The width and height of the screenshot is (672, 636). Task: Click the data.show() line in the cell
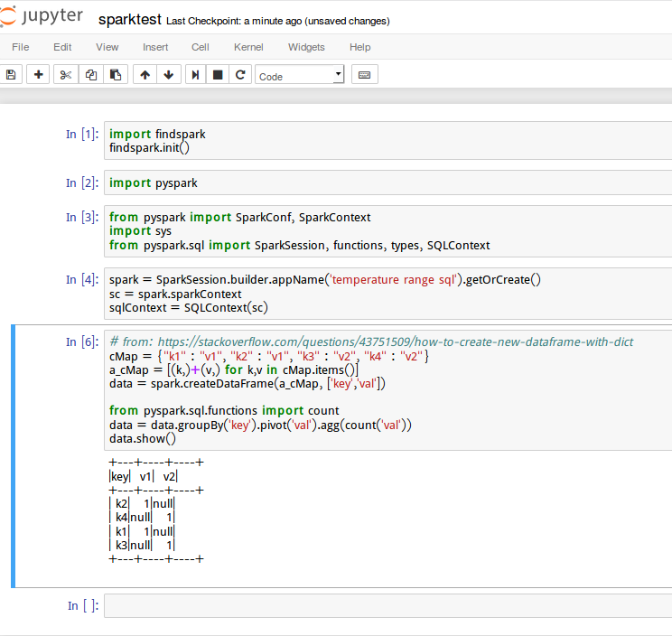(143, 439)
